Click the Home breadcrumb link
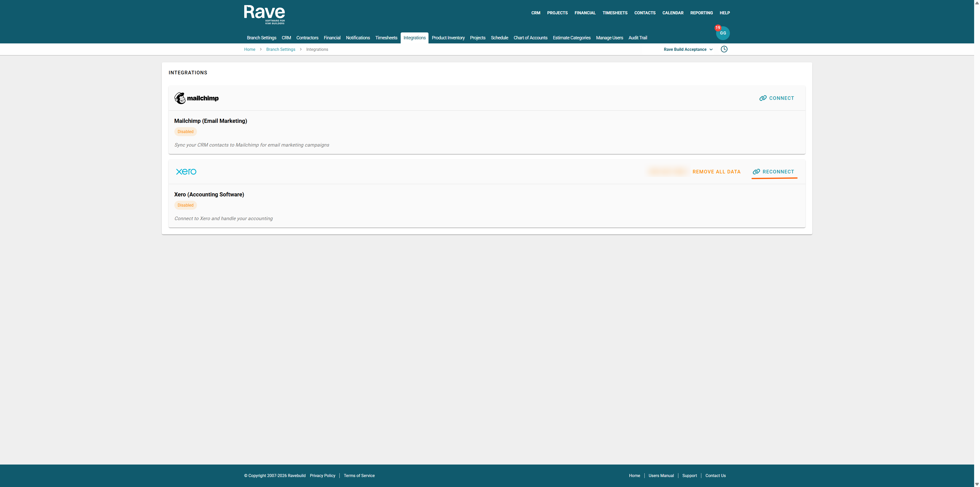 250,50
